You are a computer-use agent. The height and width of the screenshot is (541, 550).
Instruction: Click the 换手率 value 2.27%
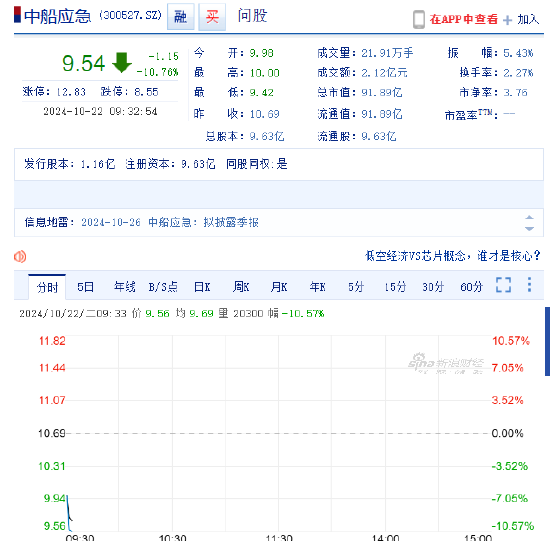coord(518,73)
